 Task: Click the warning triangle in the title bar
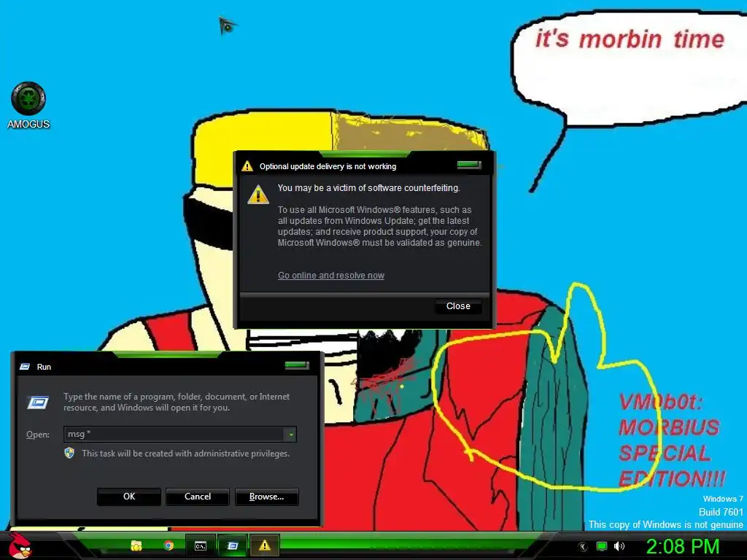coord(247,166)
